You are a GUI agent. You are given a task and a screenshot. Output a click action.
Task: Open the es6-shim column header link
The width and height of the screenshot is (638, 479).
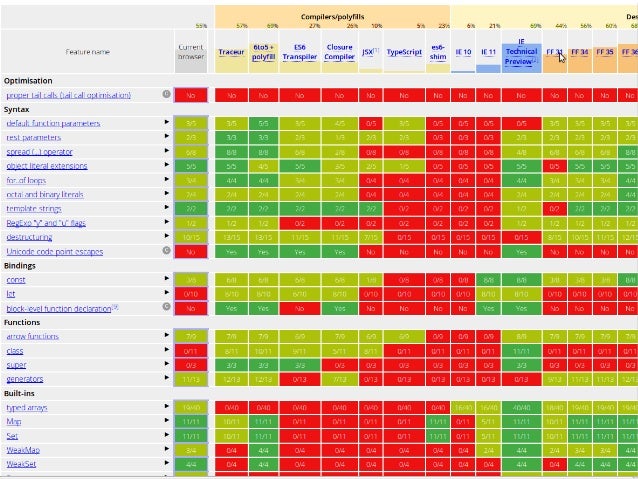[x=438, y=52]
